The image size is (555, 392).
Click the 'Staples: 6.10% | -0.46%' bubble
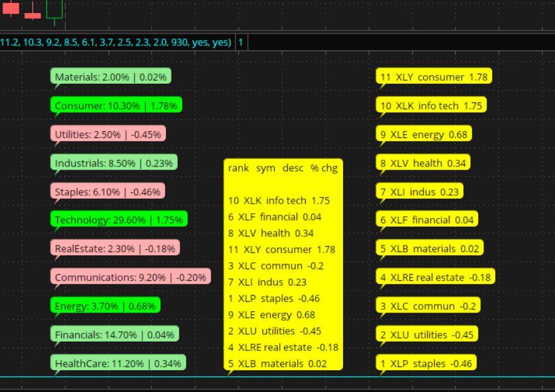[x=108, y=191]
